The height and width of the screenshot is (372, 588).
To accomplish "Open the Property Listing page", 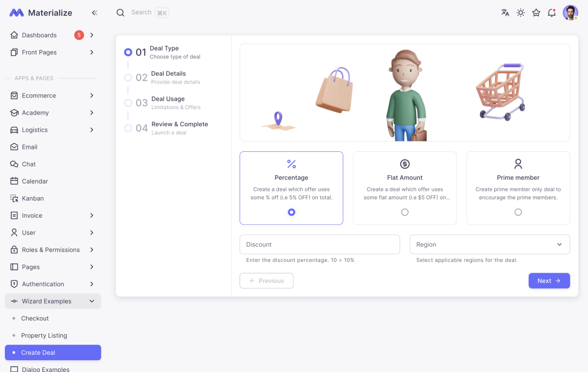I will 45,335.
